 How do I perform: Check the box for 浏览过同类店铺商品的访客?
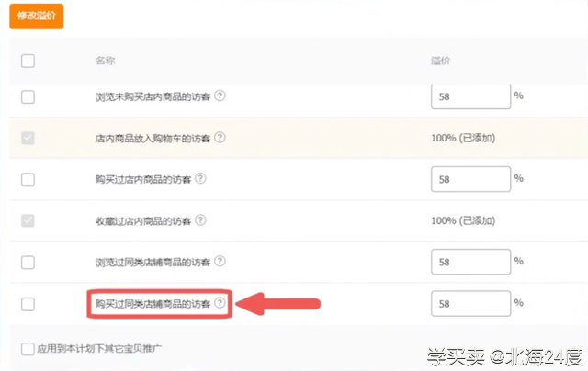(28, 263)
